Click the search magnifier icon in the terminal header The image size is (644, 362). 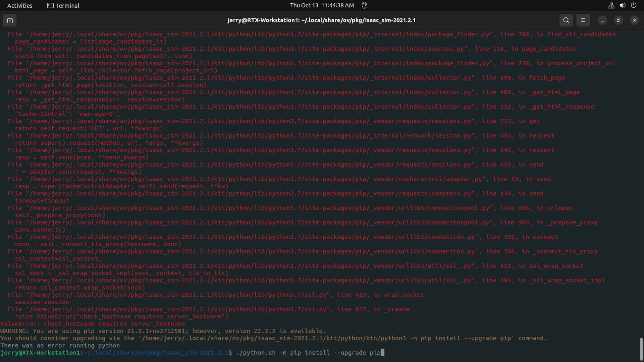coord(566,20)
